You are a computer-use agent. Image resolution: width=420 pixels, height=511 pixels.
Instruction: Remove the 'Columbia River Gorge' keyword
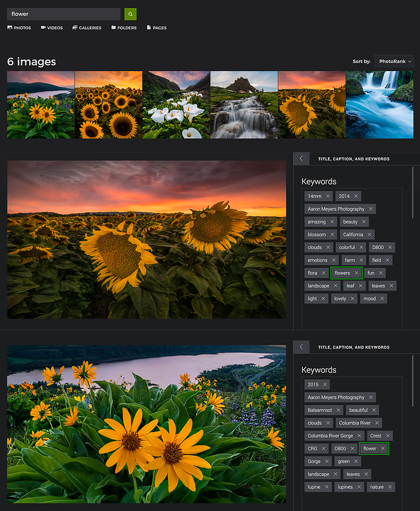359,436
